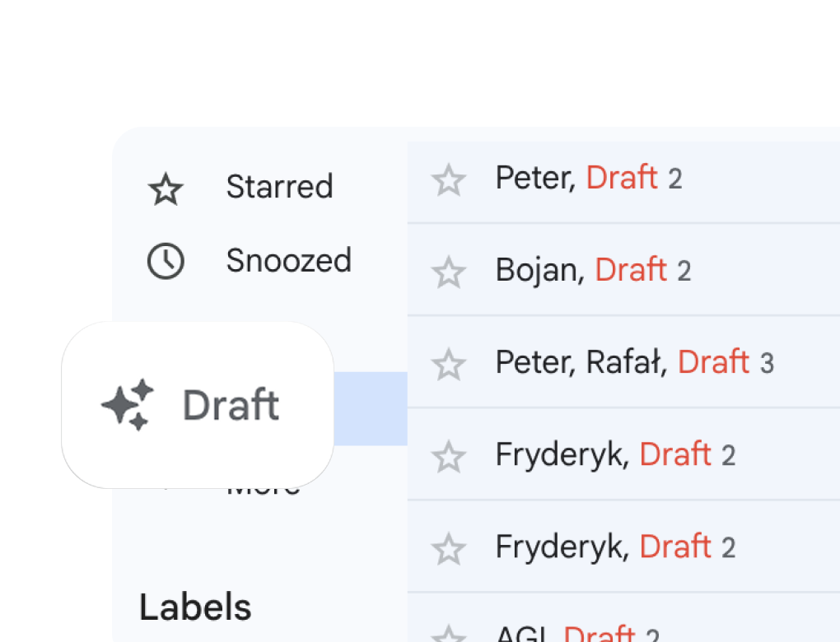
Task: Star the lower Fryderyk draft conversation
Action: pos(449,549)
